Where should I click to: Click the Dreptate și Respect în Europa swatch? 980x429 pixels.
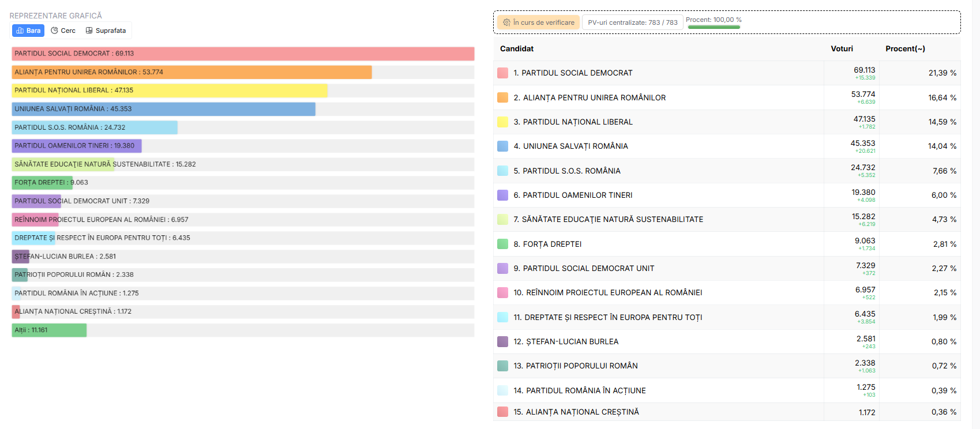click(502, 317)
